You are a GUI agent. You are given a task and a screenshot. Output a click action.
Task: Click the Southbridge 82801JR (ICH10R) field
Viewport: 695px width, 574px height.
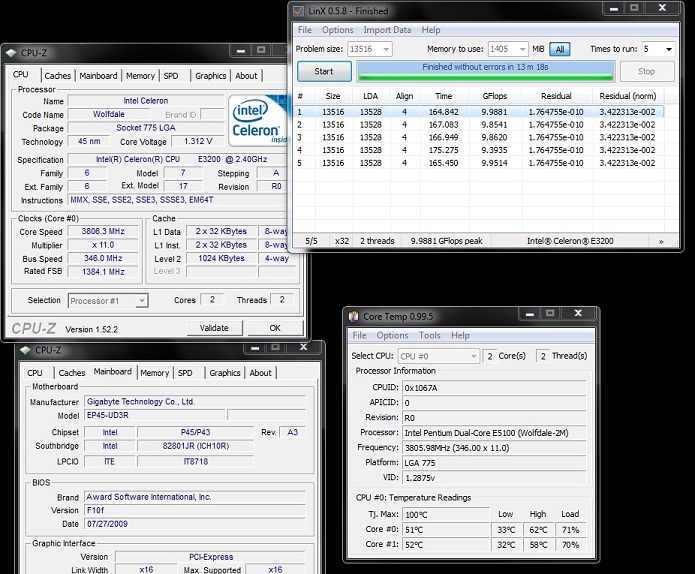pos(196,446)
